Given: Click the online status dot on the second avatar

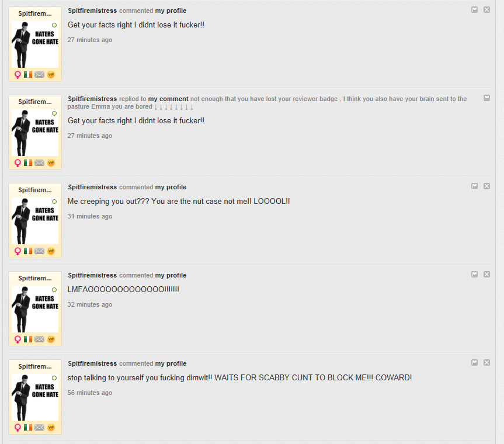Looking at the screenshot, I should coord(54,113).
